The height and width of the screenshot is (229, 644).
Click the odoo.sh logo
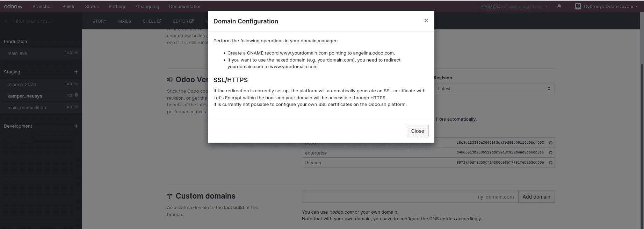tap(13, 7)
